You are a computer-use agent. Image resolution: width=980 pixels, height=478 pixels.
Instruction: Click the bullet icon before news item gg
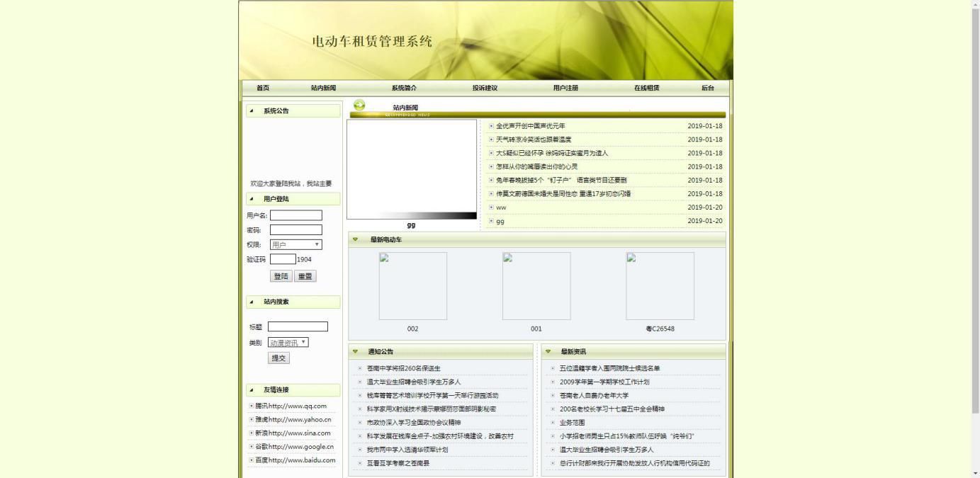point(491,221)
